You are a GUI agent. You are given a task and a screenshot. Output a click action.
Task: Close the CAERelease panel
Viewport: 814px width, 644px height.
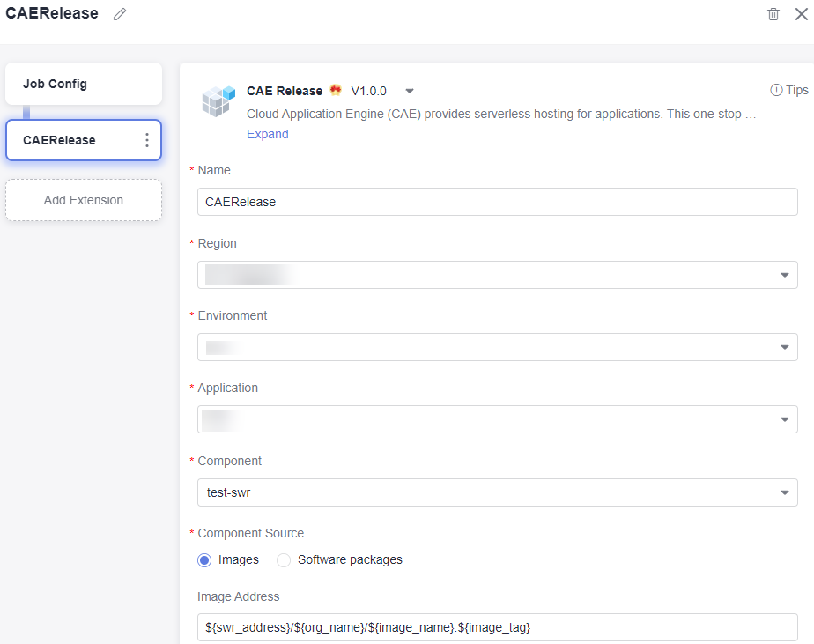tap(802, 14)
